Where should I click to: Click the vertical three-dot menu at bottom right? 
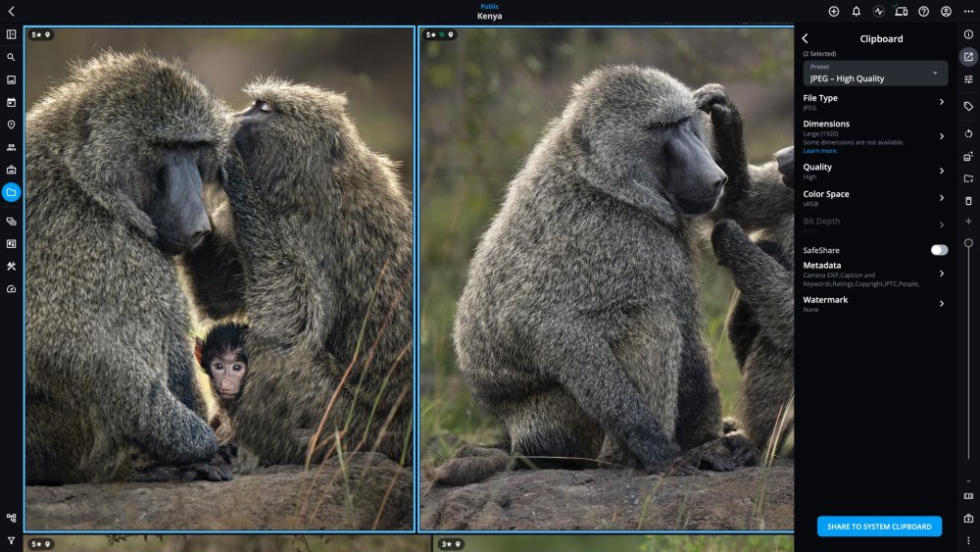point(968,541)
